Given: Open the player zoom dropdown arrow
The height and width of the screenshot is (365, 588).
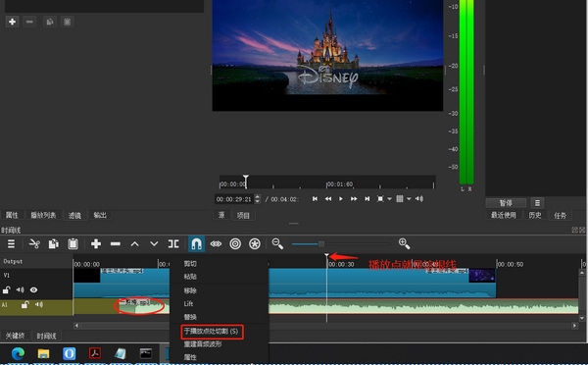Looking at the screenshot, I should (389, 199).
